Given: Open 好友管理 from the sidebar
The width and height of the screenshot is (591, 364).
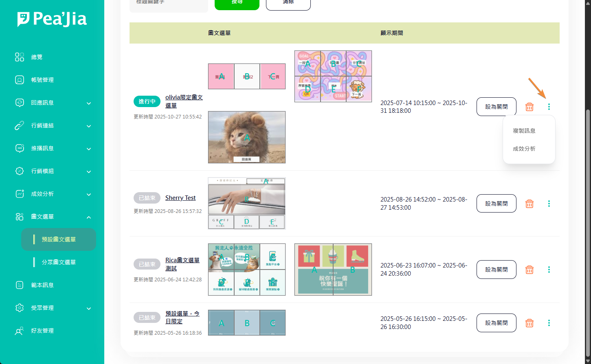Looking at the screenshot, I should [42, 331].
